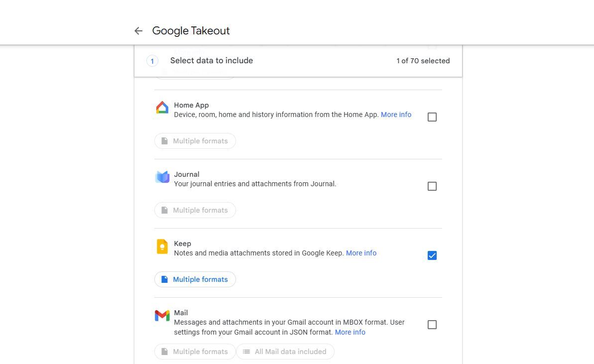Screen dimensions: 594x364
Task: Click the Google Takeout title text
Action: 191,30
